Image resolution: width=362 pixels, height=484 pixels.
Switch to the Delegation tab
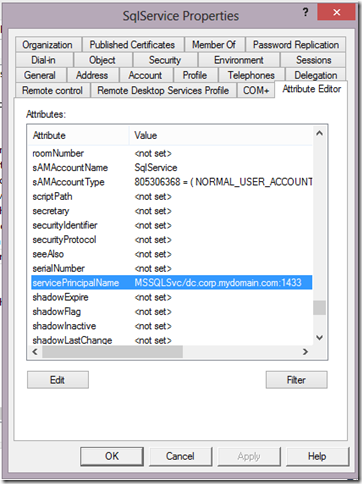coord(316,75)
